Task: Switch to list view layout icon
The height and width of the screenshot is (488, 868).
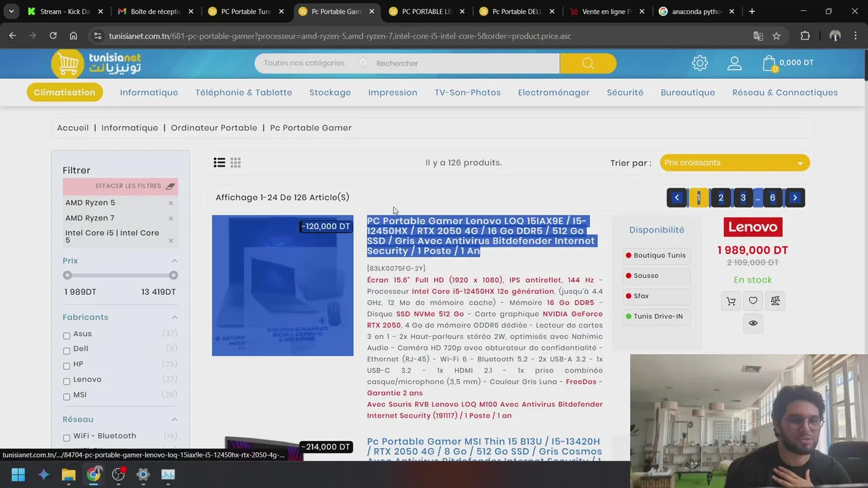Action: [219, 163]
